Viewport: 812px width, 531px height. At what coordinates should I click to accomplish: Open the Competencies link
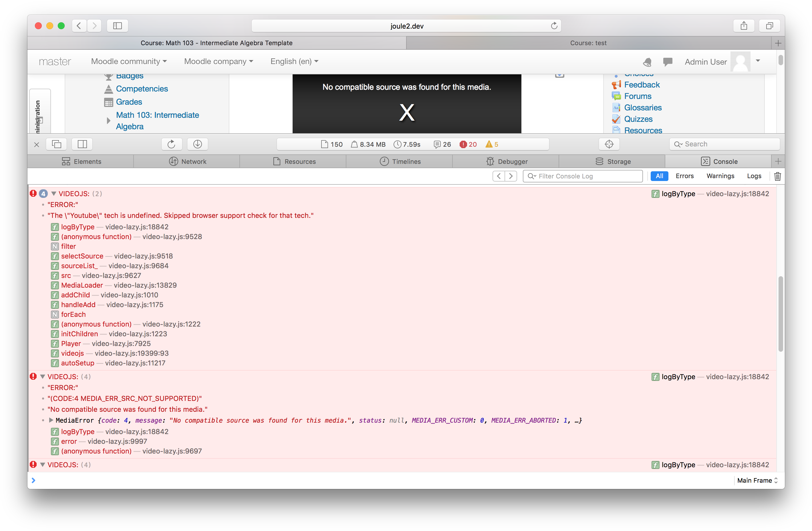142,89
